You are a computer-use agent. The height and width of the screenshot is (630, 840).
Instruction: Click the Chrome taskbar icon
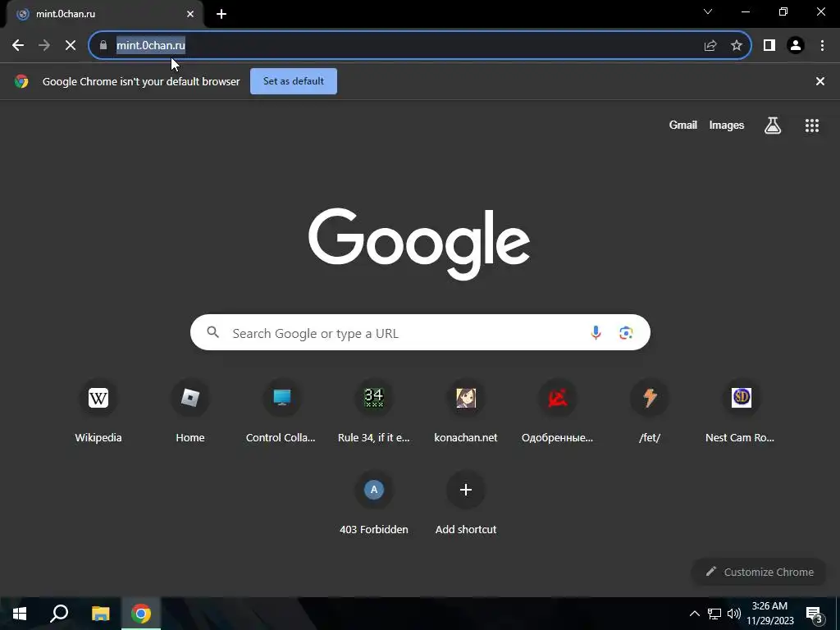[x=141, y=614]
